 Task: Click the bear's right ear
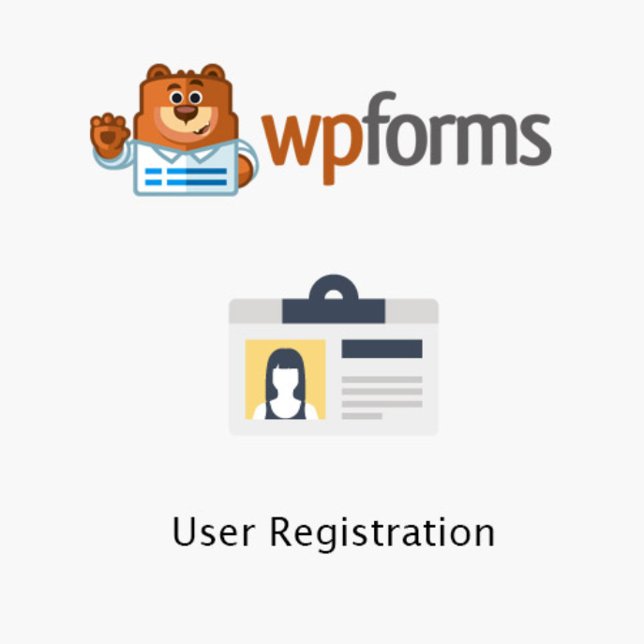213,73
